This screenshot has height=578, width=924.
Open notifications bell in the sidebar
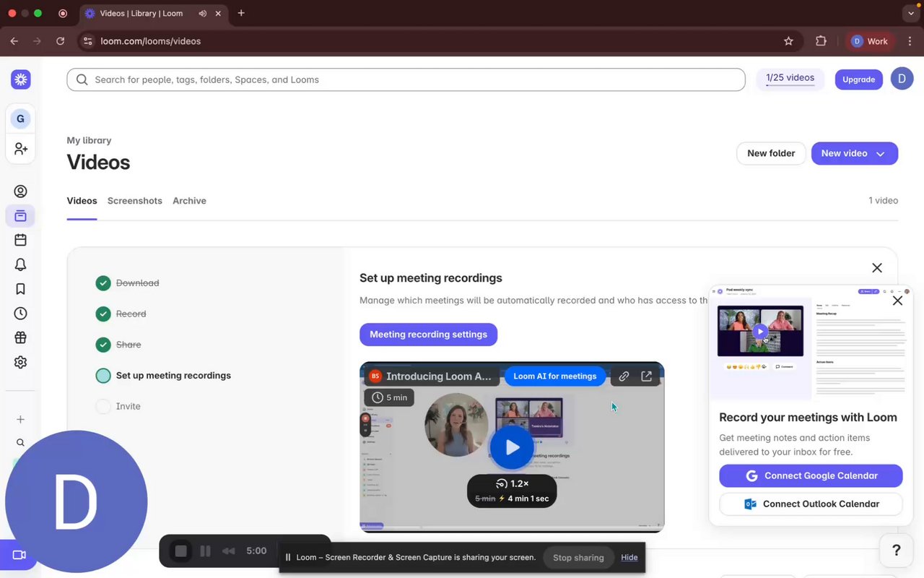(x=20, y=264)
